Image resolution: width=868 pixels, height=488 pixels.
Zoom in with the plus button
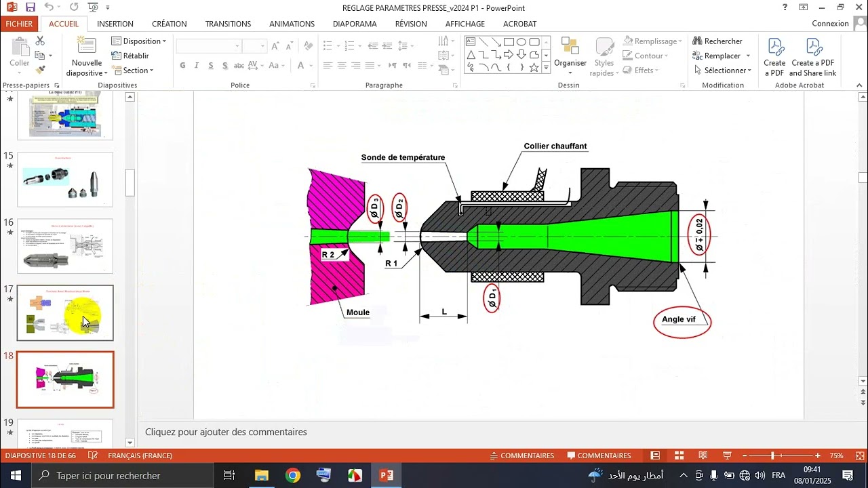(818, 455)
